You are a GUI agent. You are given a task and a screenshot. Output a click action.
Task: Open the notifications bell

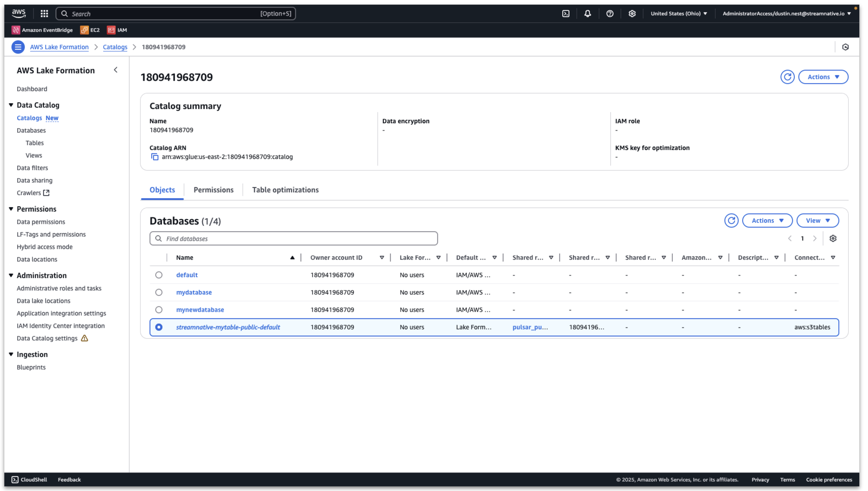pos(588,14)
